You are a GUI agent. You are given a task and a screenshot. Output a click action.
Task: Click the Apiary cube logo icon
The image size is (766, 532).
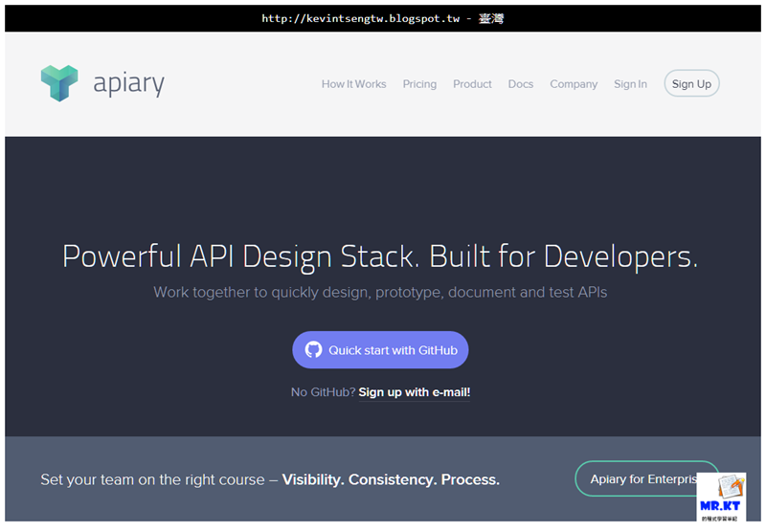[x=59, y=83]
